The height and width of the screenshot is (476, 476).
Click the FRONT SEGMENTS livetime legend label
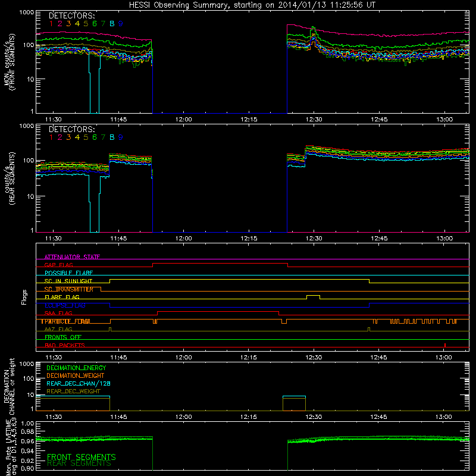(x=82, y=457)
